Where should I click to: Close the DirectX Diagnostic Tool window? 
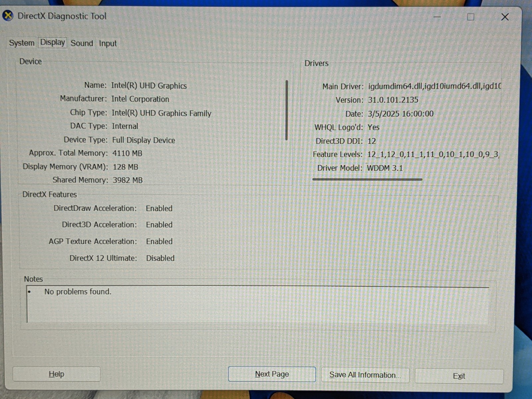click(505, 17)
